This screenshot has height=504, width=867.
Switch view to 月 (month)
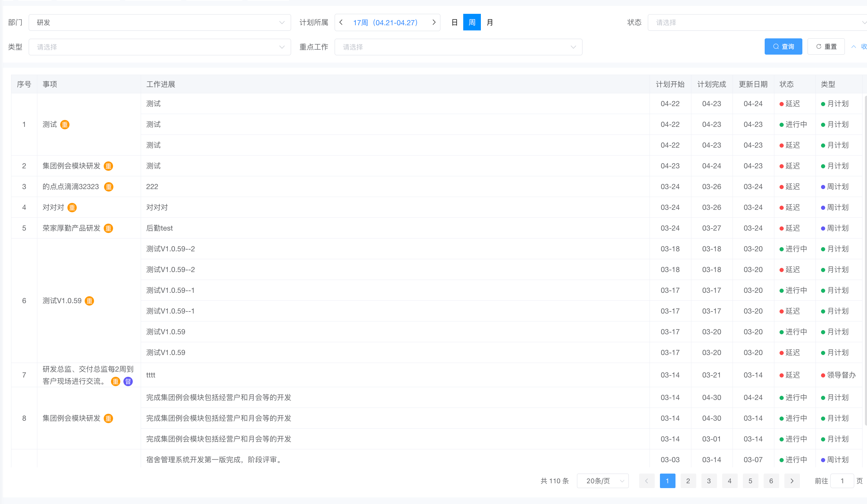pyautogui.click(x=490, y=22)
